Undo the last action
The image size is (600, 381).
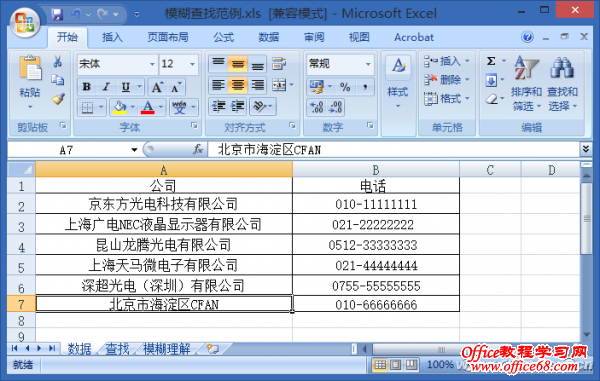pyautogui.click(x=76, y=15)
